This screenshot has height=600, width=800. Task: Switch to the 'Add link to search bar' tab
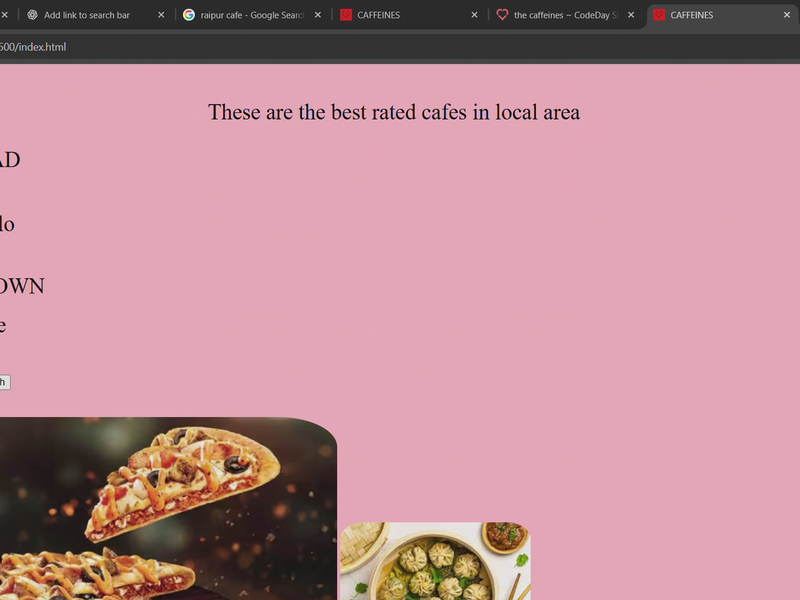point(87,15)
